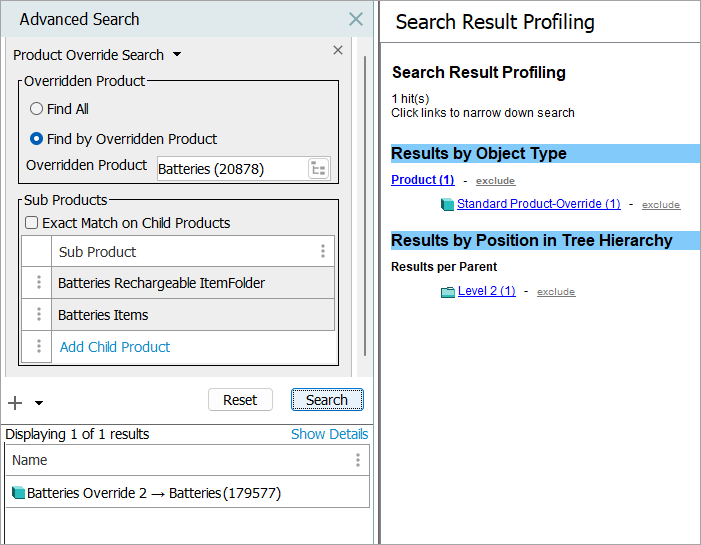Click the Show Details link

(329, 434)
